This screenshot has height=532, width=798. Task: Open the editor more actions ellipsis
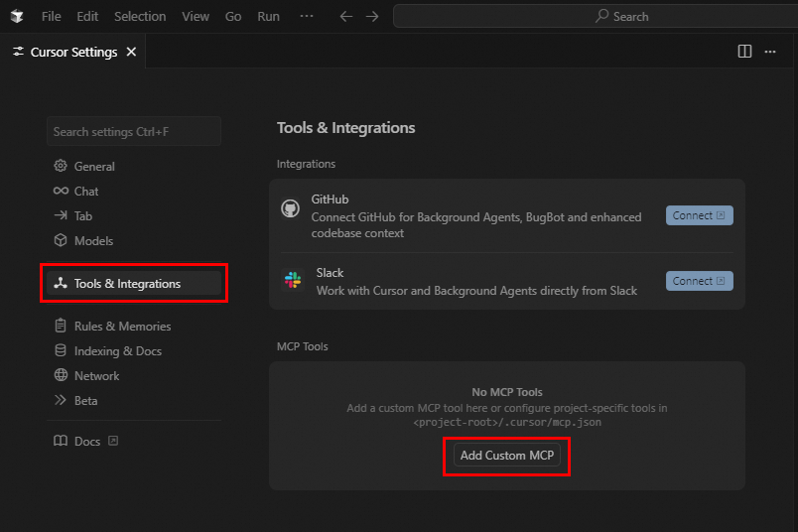coord(770,52)
